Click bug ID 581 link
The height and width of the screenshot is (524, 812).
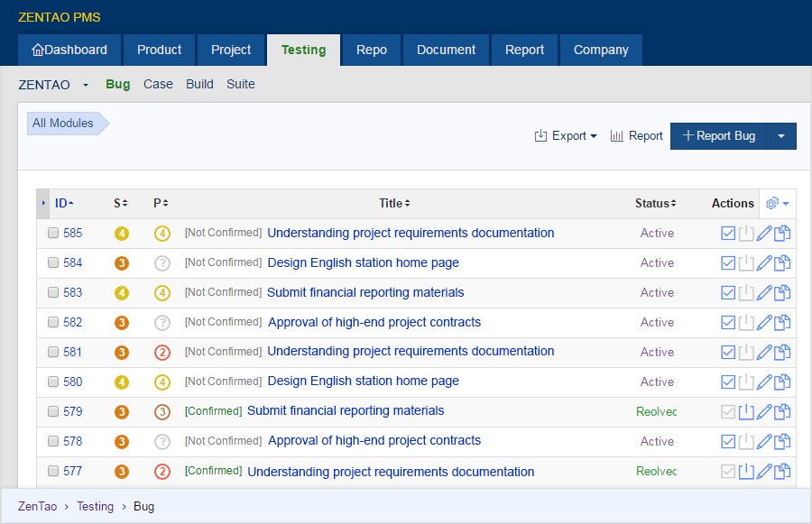[72, 352]
